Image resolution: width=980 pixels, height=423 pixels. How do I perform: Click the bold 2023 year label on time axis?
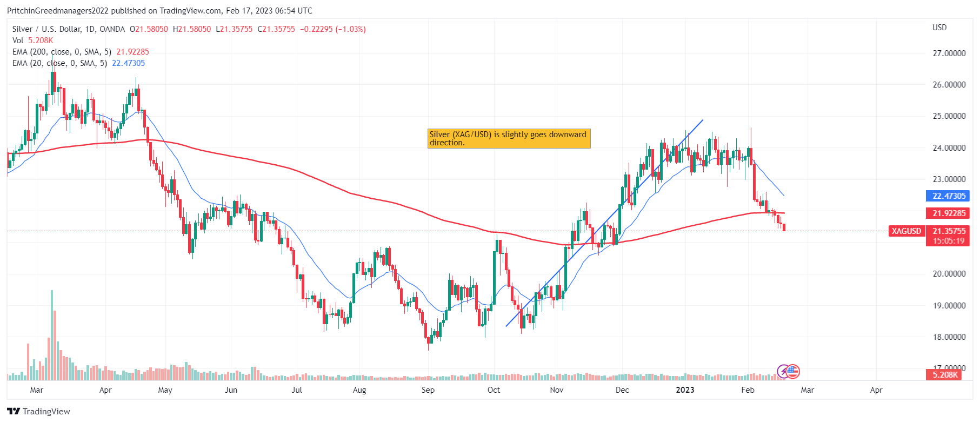tap(685, 390)
